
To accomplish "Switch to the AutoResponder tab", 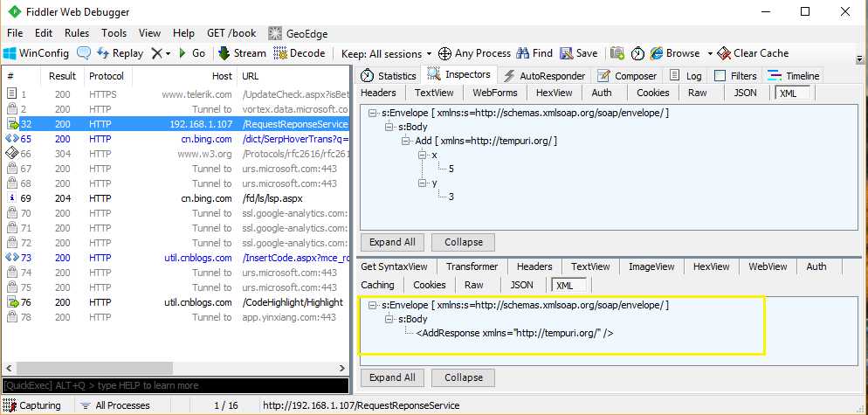I will click(x=544, y=75).
